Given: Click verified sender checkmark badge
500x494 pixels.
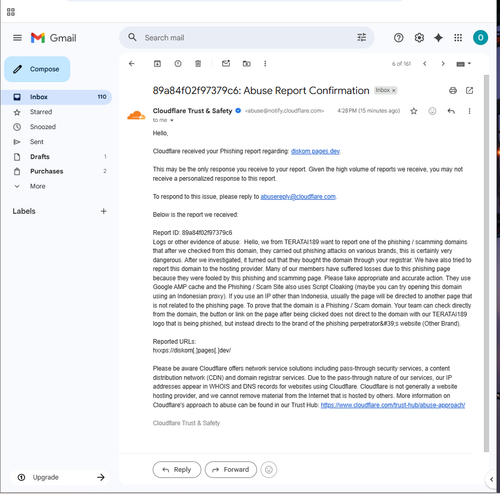Looking at the screenshot, I should 238,111.
